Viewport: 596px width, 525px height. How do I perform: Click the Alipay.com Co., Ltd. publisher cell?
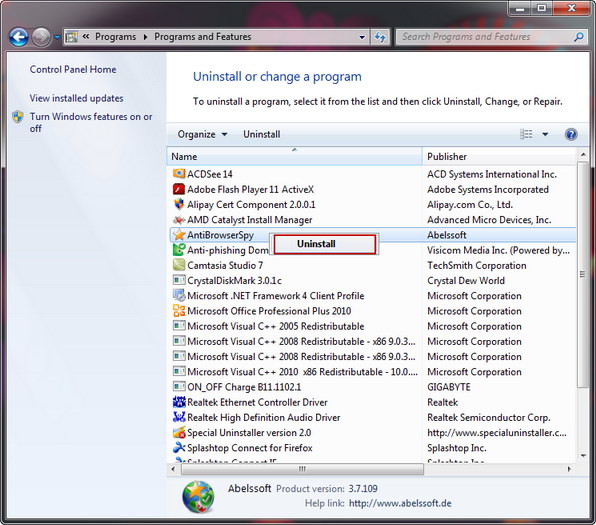pyautogui.click(x=470, y=205)
